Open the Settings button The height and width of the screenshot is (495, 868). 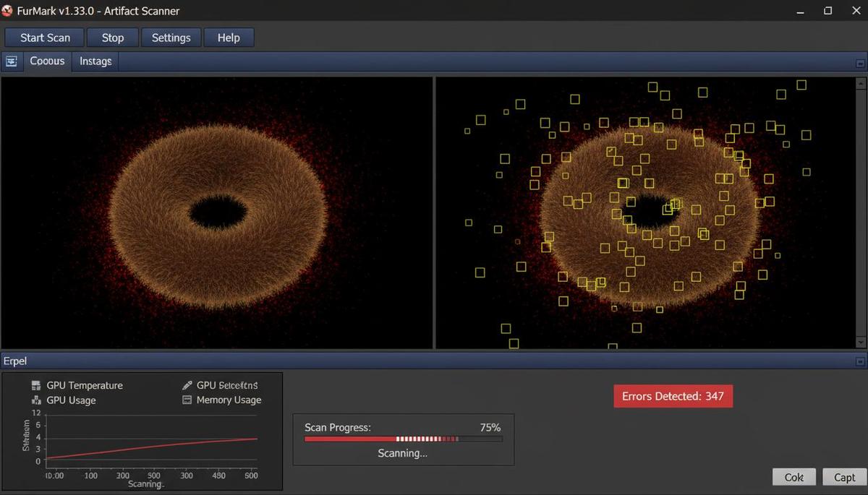171,38
